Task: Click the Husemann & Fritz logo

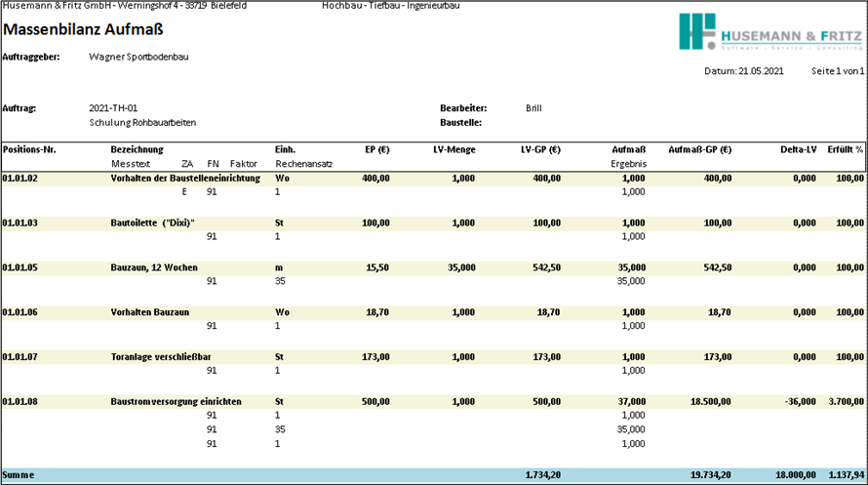Action: tap(769, 32)
